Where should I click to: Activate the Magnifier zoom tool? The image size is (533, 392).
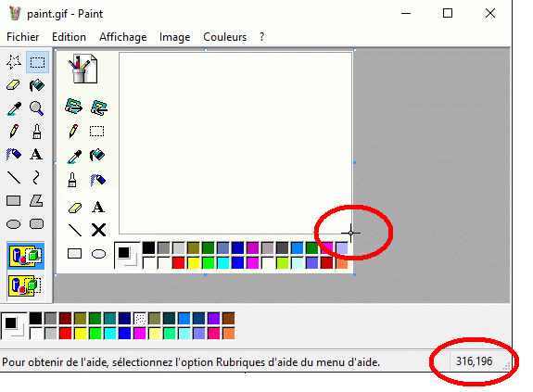tap(37, 108)
